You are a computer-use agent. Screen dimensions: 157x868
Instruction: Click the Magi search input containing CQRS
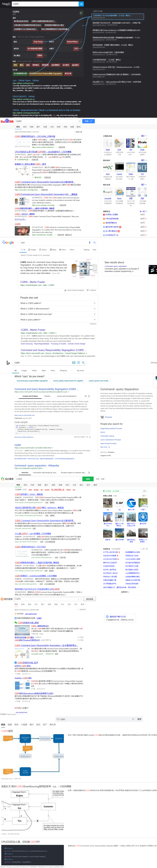tap(45, 4)
